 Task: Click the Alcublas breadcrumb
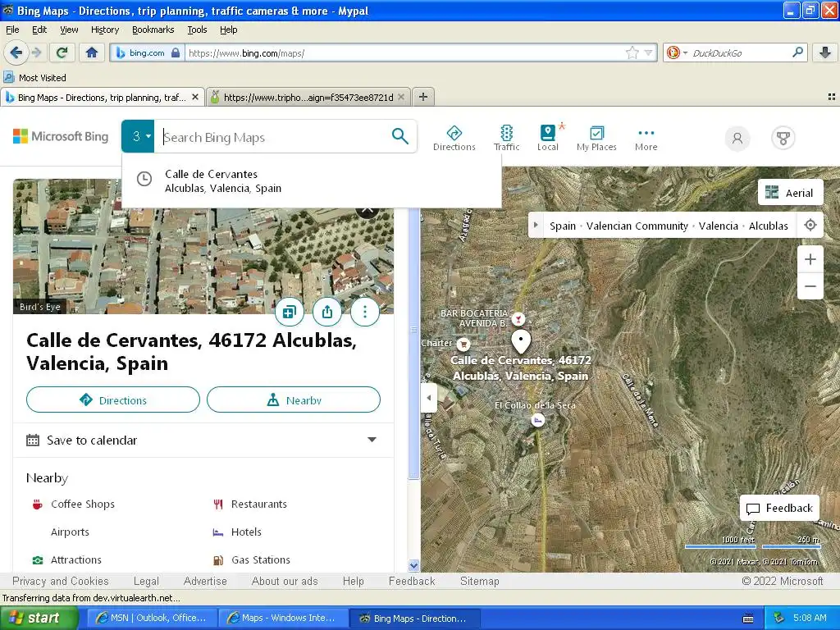[x=768, y=226]
